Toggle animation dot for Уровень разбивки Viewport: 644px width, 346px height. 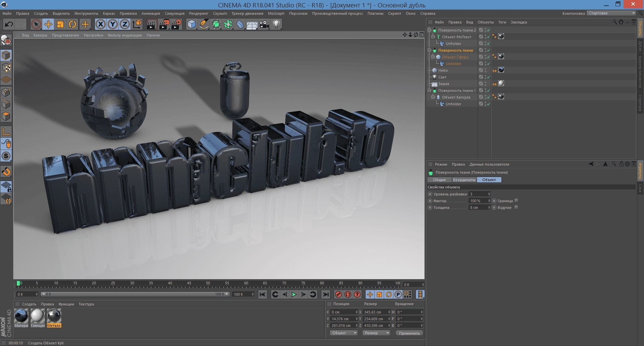pyautogui.click(x=430, y=194)
